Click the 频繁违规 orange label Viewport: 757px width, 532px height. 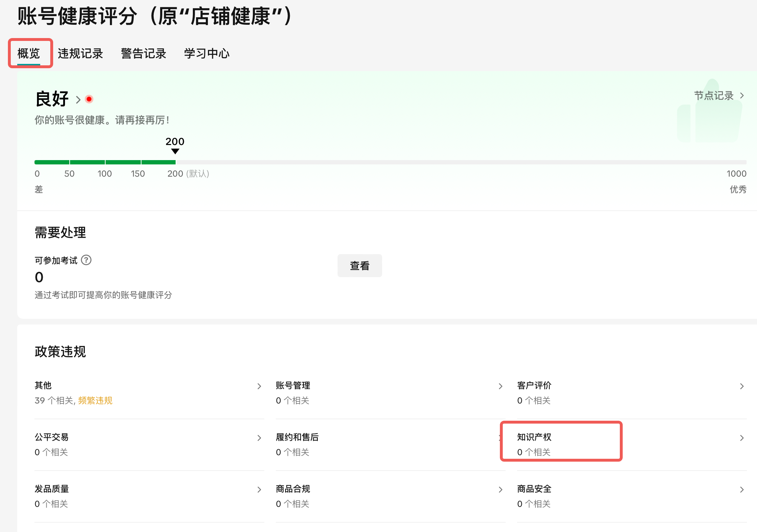click(x=95, y=401)
